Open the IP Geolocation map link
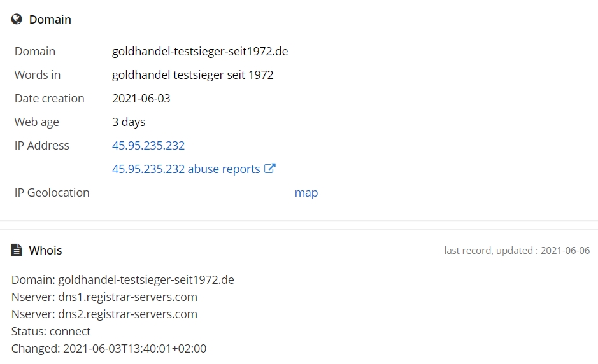Viewport: 598px width, 364px height. coord(306,193)
